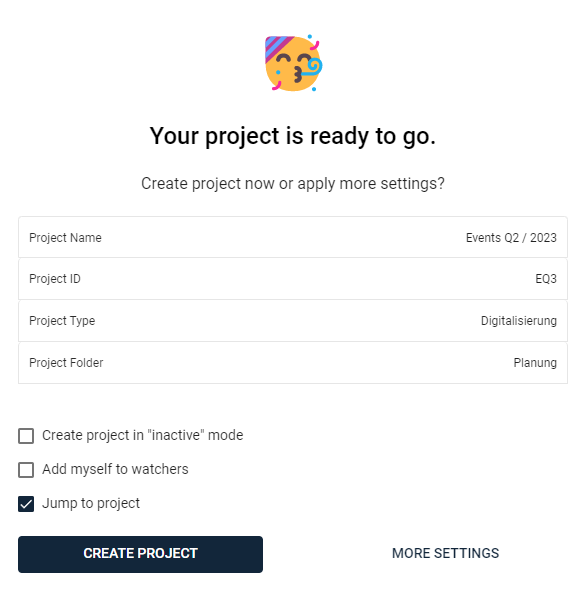Click 'Create project in inactive mode' label text

pos(143,435)
